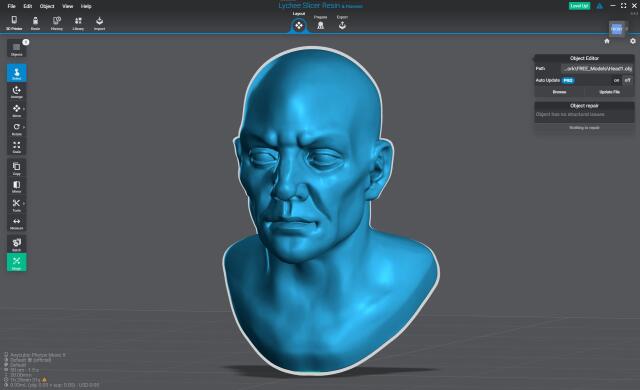Click the Level Up! button

pos(579,6)
